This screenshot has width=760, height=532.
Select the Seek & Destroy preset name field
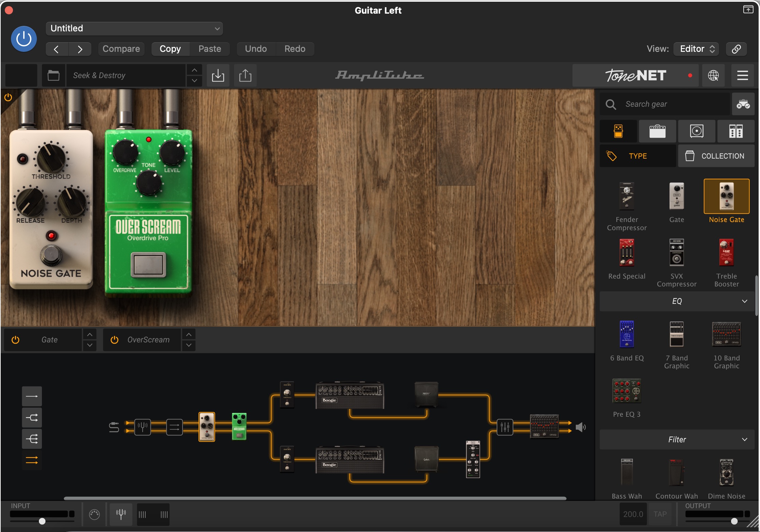click(x=126, y=75)
